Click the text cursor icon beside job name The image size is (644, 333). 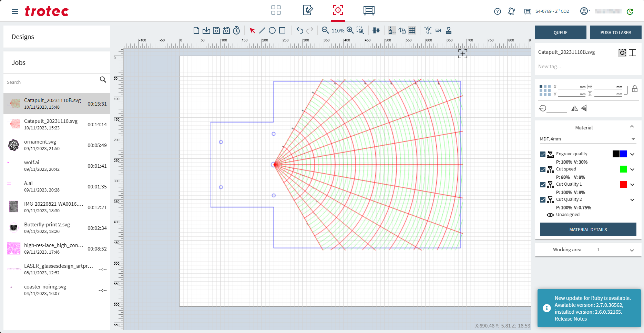pyautogui.click(x=632, y=53)
